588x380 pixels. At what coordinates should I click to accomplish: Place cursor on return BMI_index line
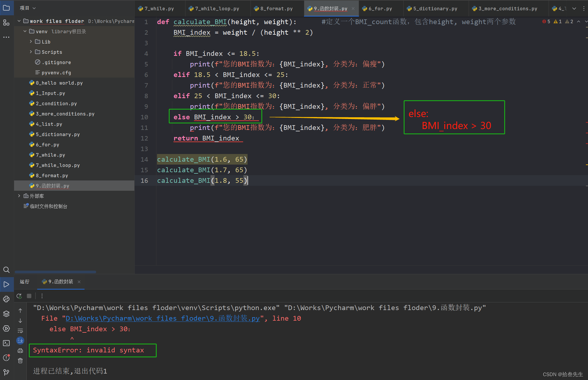coord(206,138)
